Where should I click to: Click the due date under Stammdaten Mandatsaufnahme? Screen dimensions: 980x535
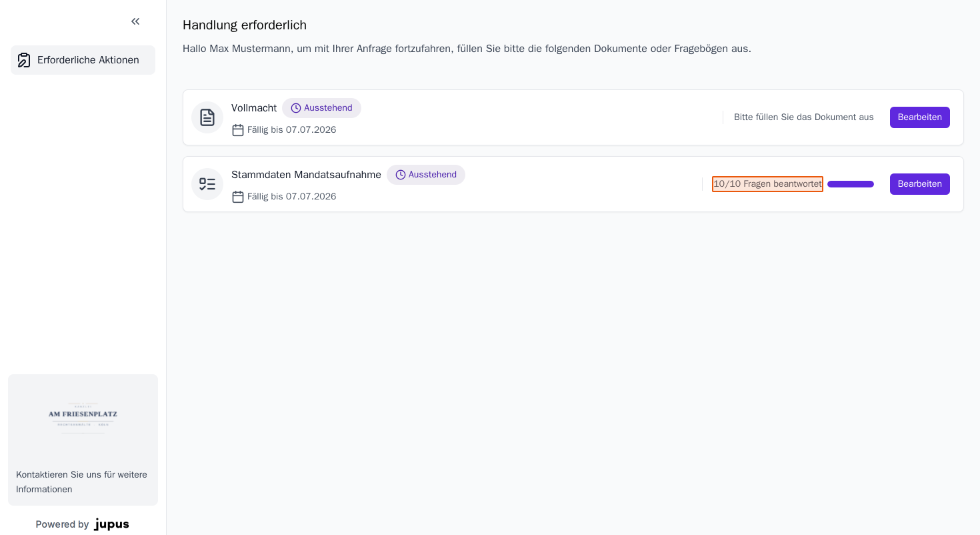292,197
